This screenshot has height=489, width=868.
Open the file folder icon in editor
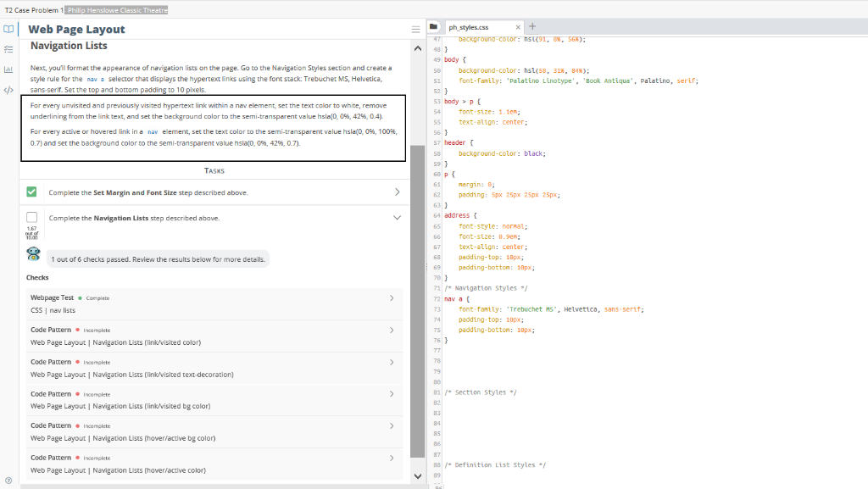click(433, 26)
